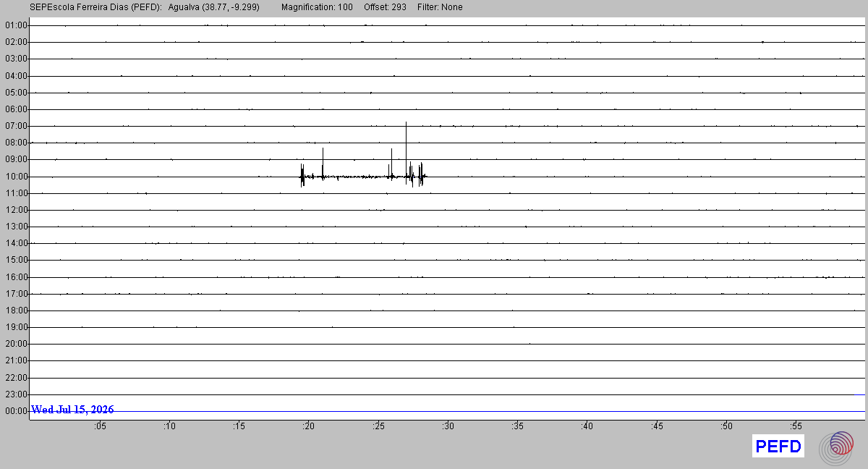Click the 10:00 hour label
868x469 pixels.
tap(16, 177)
